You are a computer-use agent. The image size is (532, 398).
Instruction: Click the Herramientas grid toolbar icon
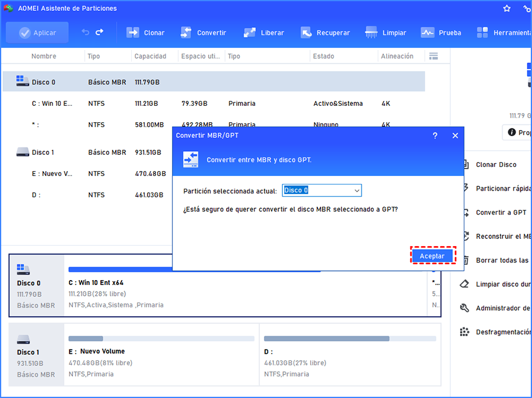[x=482, y=33]
